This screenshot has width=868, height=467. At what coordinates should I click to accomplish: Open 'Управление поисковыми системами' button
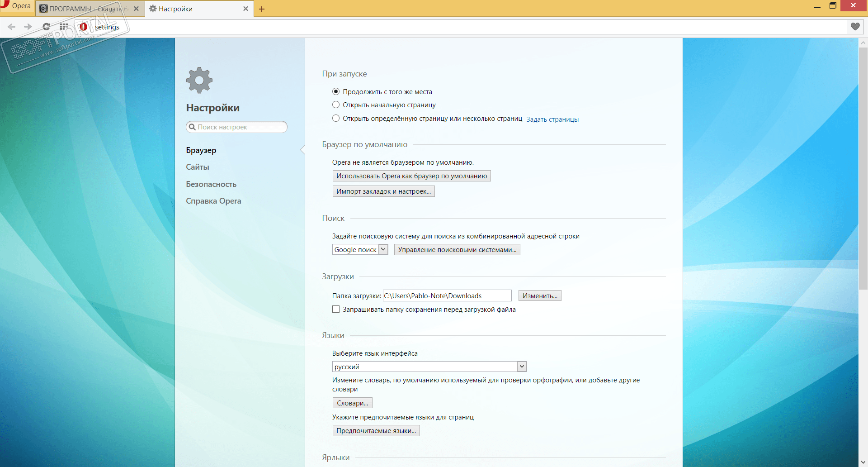(457, 250)
